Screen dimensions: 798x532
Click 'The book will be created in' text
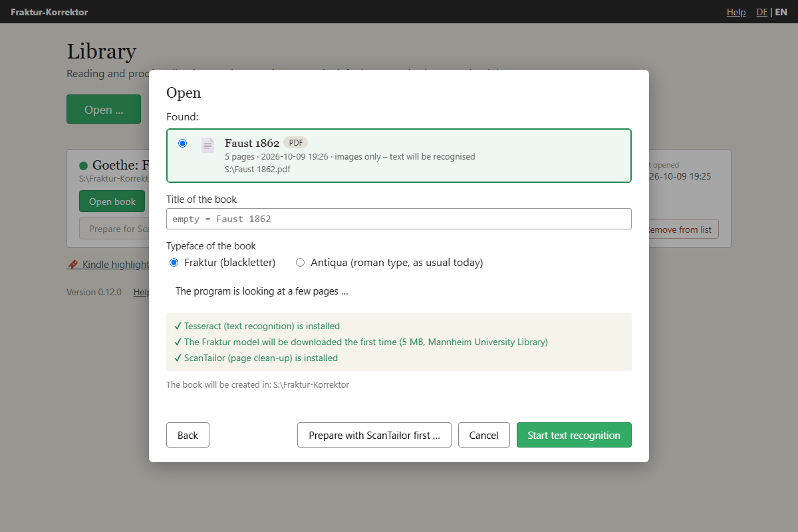tap(257, 384)
